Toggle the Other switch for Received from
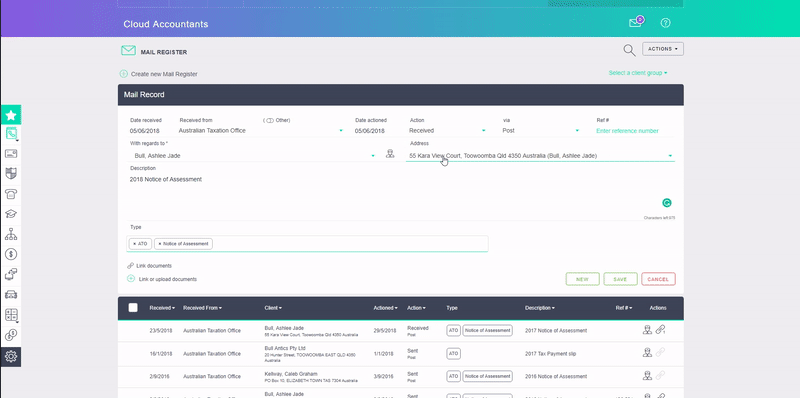Image resolution: width=800 pixels, height=398 pixels. tap(270, 120)
